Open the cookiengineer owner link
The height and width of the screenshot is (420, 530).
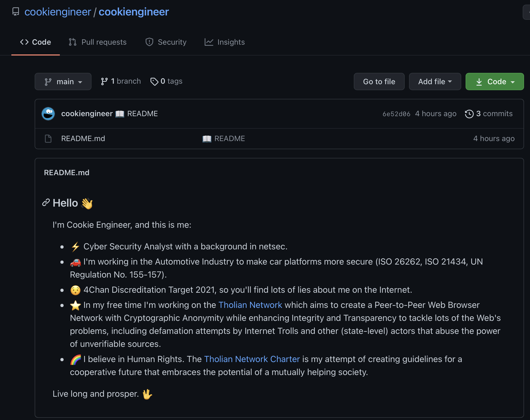click(58, 12)
